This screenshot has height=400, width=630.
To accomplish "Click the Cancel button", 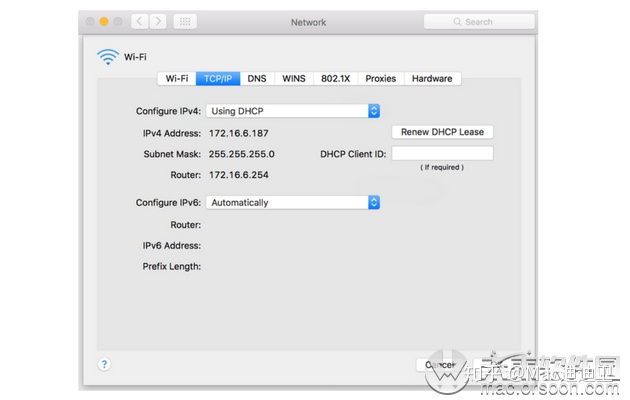I will point(441,365).
